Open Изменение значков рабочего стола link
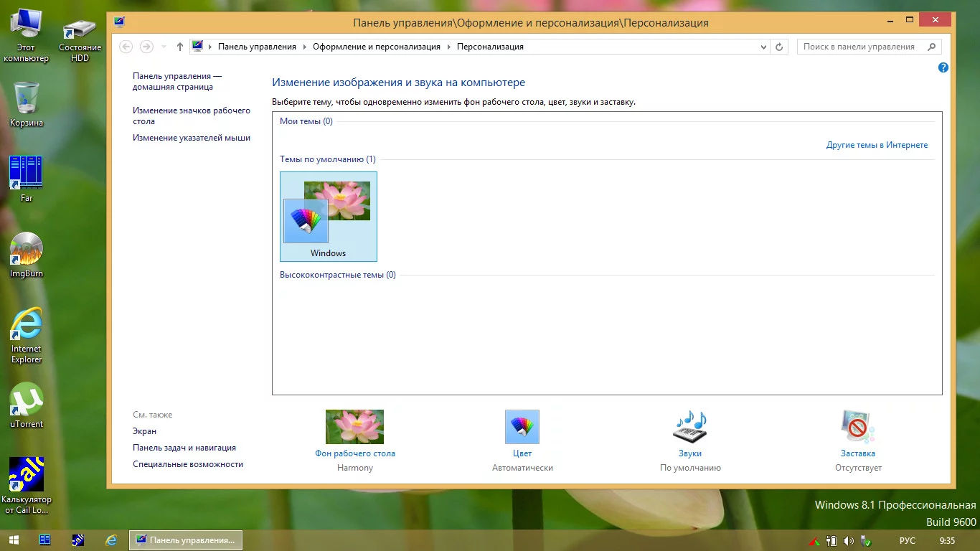980x551 pixels. [x=192, y=116]
